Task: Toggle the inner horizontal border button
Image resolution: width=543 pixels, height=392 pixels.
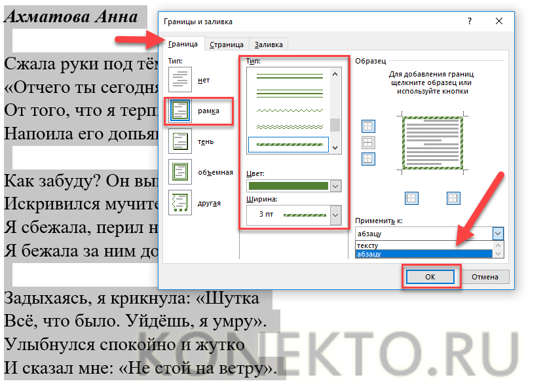Action: coord(368,142)
